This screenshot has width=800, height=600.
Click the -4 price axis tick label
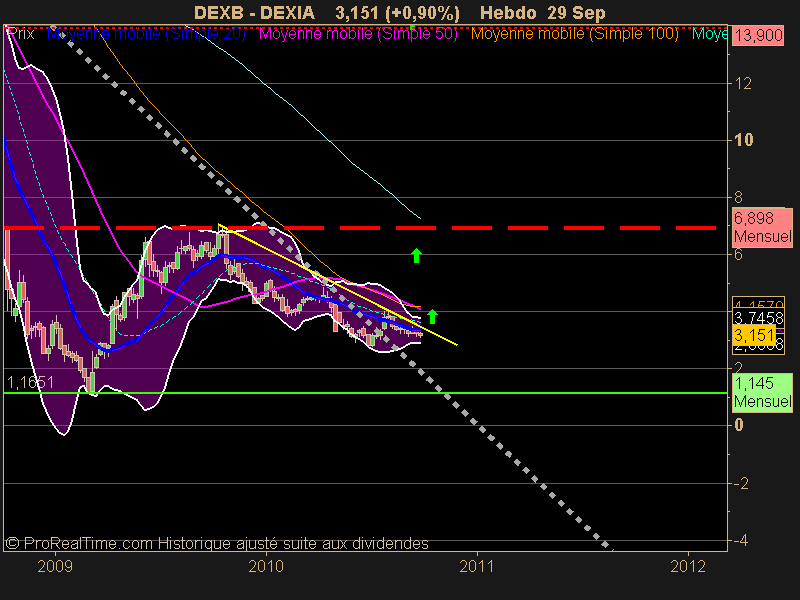click(x=741, y=540)
